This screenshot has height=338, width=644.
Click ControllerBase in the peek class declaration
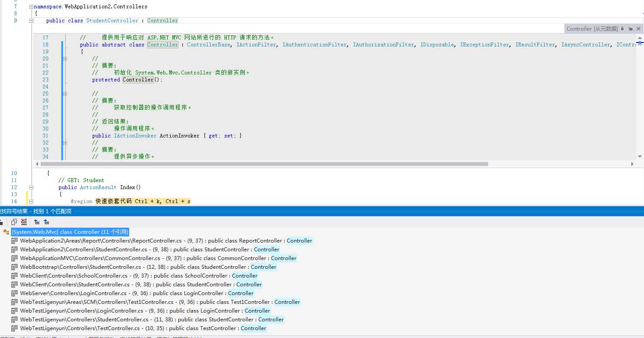(x=209, y=45)
